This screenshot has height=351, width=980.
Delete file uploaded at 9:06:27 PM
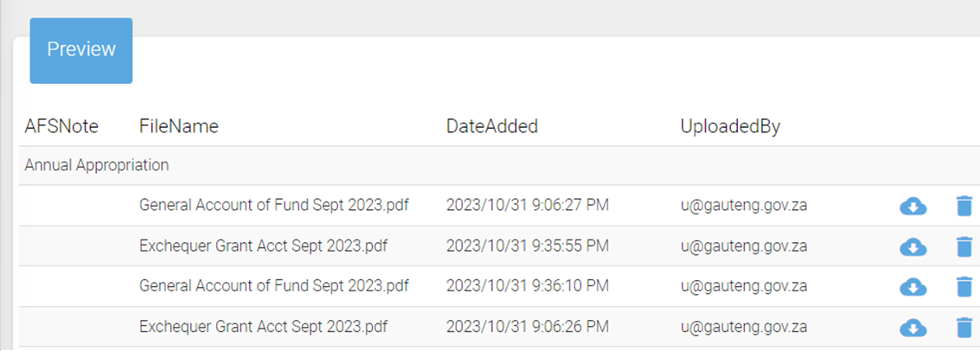(x=964, y=206)
